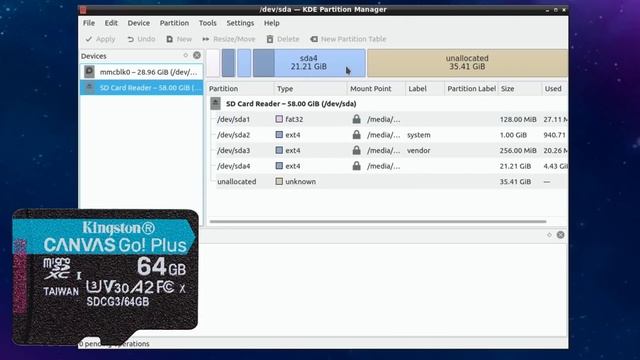
Task: Click the ext4 color swatch of sda2
Action: pos(279,135)
